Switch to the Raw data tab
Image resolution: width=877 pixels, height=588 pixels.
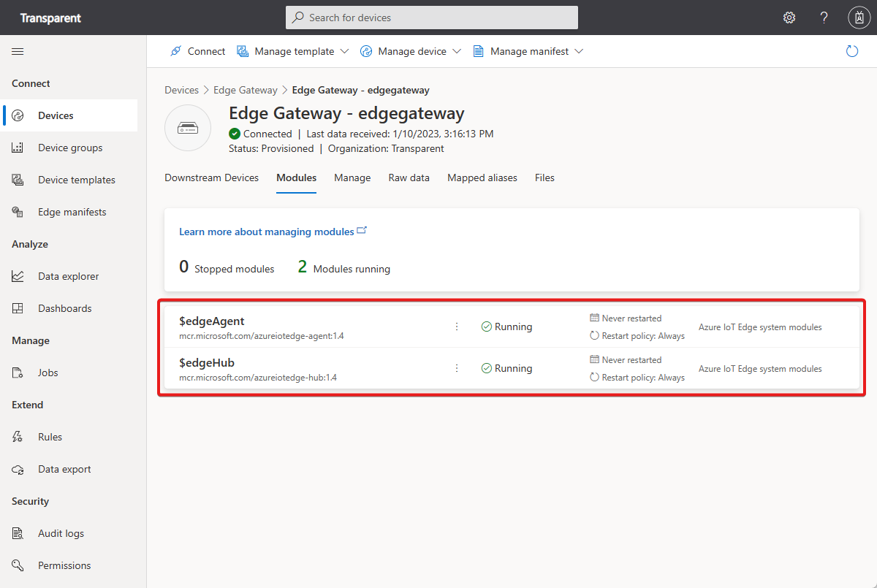click(409, 177)
